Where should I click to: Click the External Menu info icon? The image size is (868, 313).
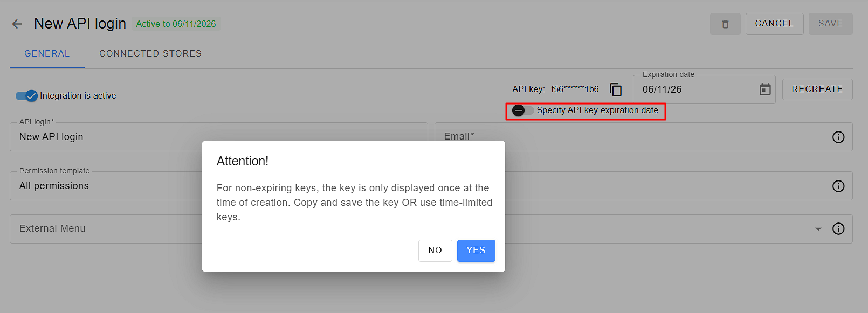838,228
